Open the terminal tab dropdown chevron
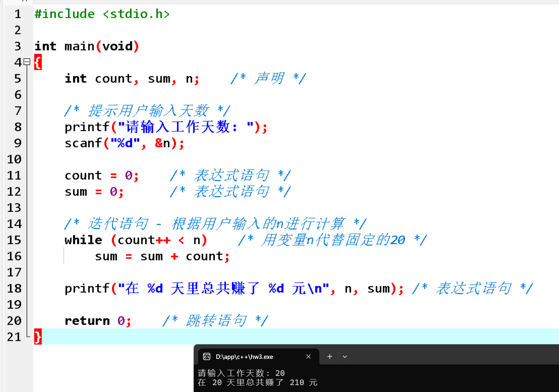Viewport: 559px width, 392px height. [x=345, y=356]
